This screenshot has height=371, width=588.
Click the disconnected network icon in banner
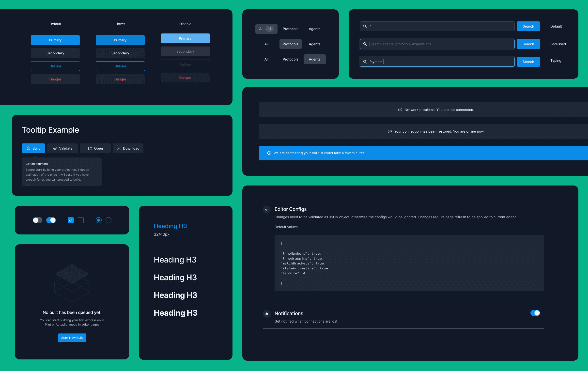(x=400, y=110)
